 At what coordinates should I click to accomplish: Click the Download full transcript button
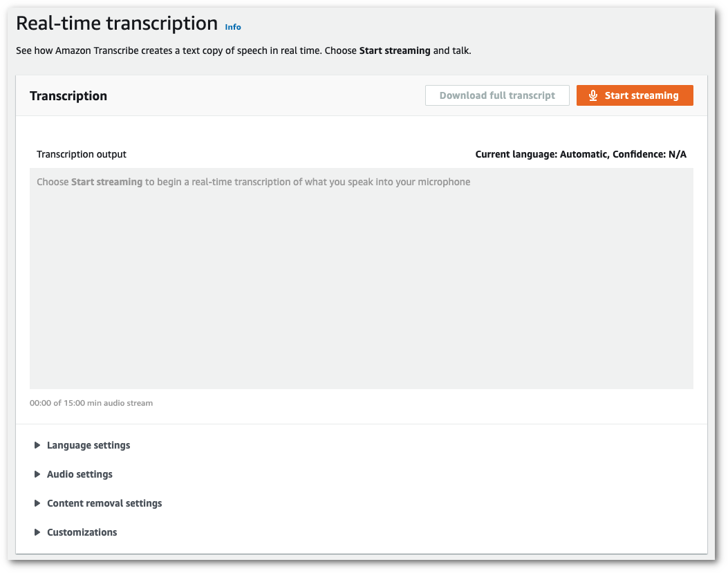pyautogui.click(x=497, y=95)
